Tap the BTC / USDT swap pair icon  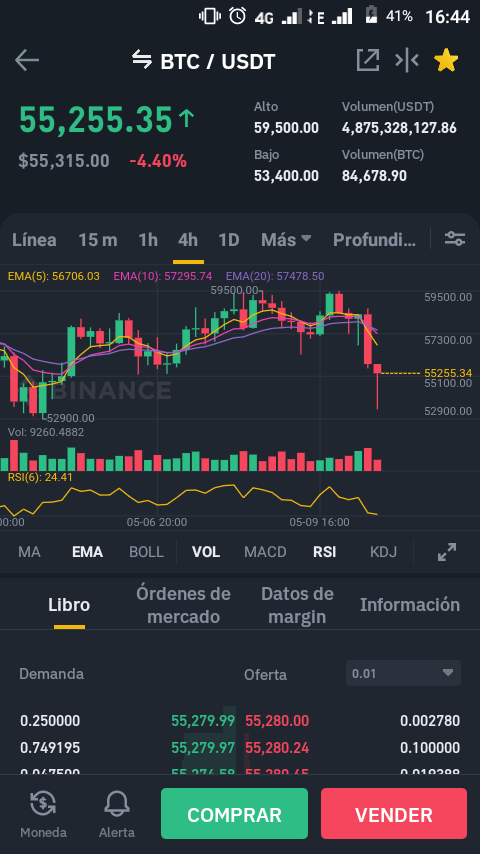142,60
